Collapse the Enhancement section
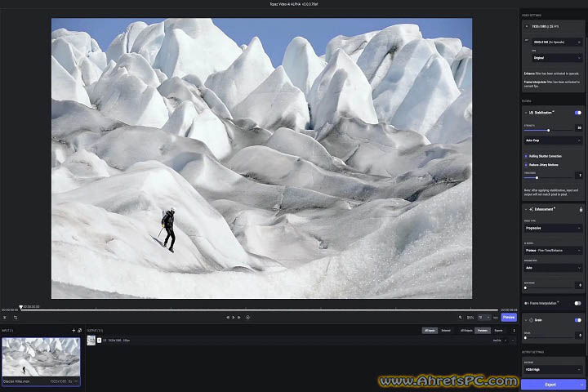This screenshot has height=392, width=588. pyautogui.click(x=526, y=209)
